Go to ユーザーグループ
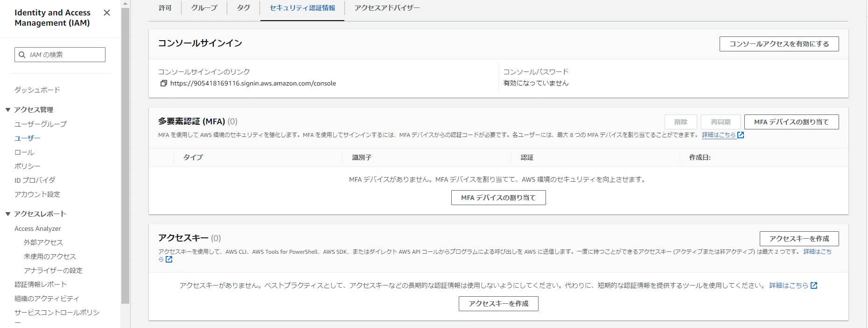868x328 pixels. click(x=41, y=124)
